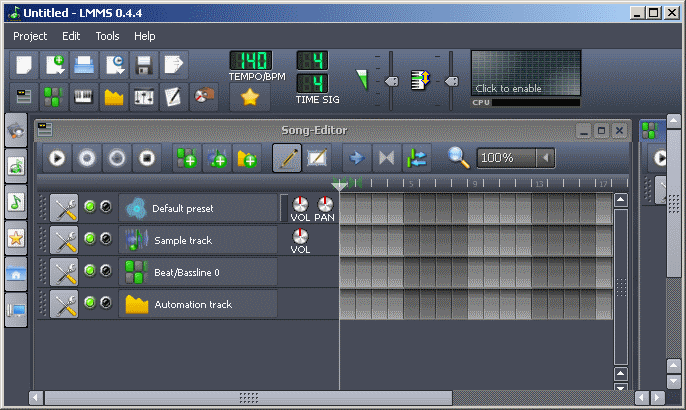Show the Automation Editor

(114, 96)
